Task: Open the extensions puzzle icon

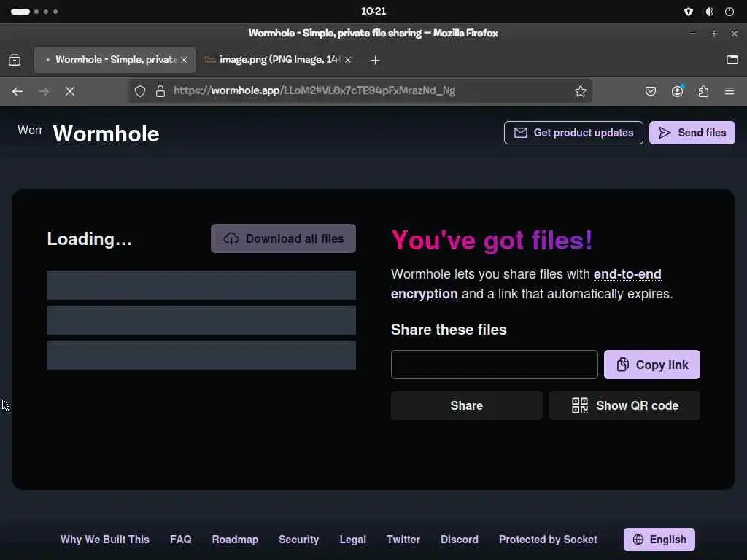Action: [703, 91]
